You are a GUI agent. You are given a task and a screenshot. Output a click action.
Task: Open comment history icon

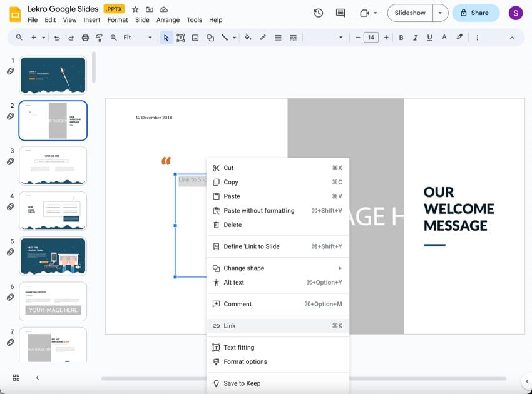[x=339, y=13]
